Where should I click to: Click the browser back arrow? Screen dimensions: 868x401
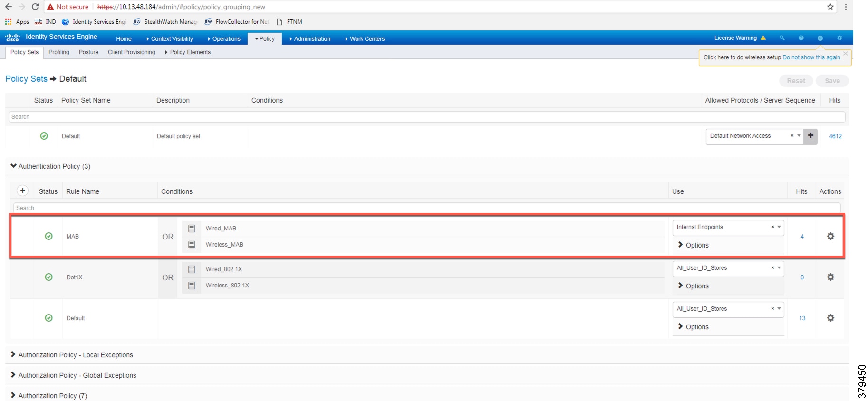click(8, 7)
